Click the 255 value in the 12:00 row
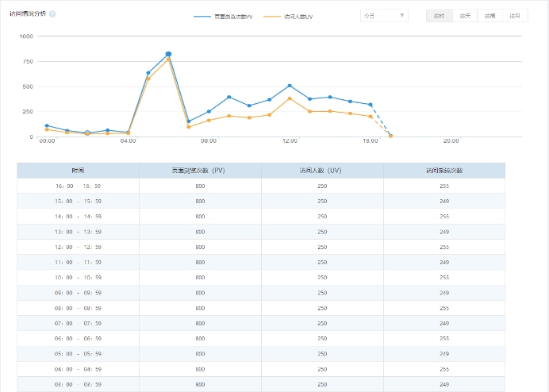This screenshot has width=549, height=392. [444, 247]
